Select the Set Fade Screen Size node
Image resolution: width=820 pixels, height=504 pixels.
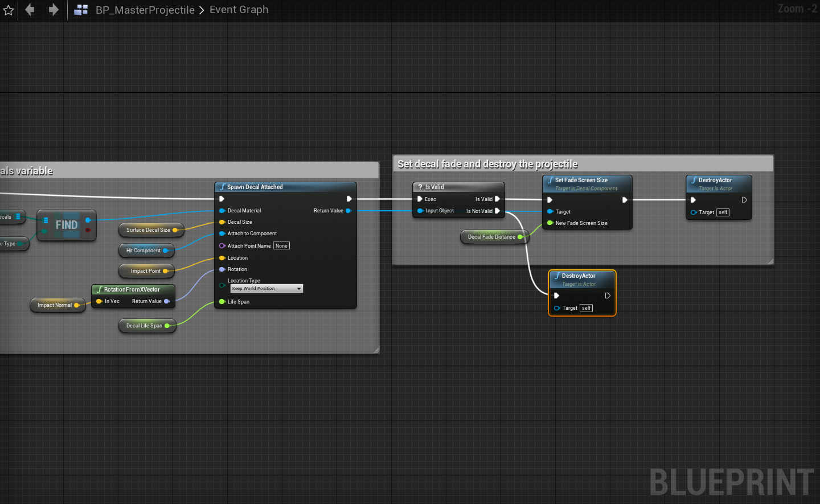581,181
